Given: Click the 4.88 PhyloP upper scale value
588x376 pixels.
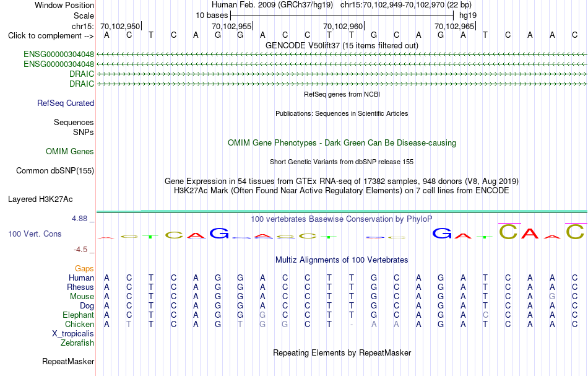Looking at the screenshot, I should pyautogui.click(x=79, y=219).
